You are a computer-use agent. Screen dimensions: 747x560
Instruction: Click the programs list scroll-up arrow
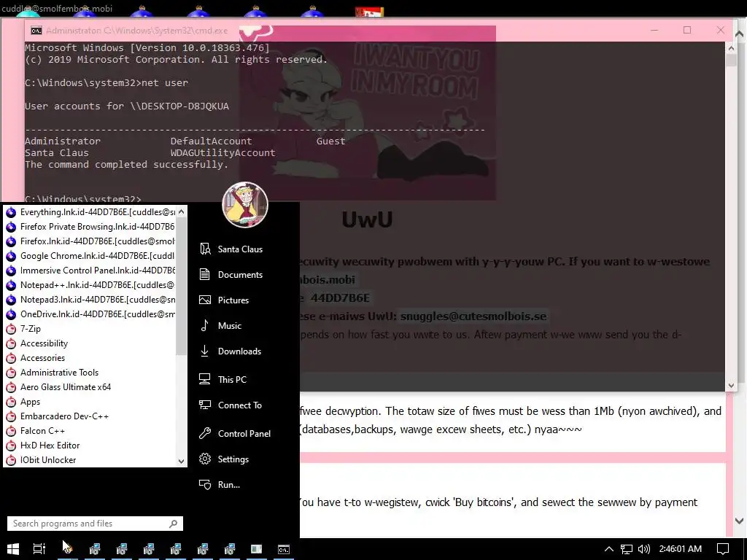click(x=181, y=211)
